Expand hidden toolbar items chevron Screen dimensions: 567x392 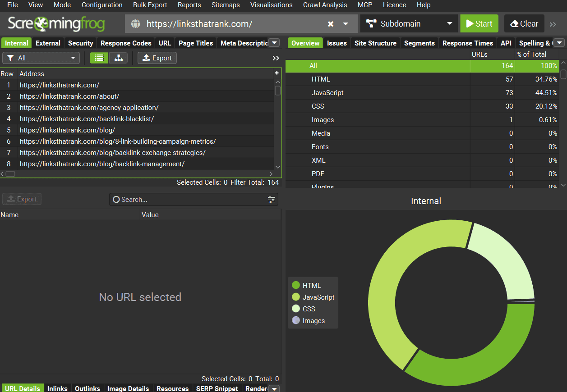pyautogui.click(x=553, y=24)
